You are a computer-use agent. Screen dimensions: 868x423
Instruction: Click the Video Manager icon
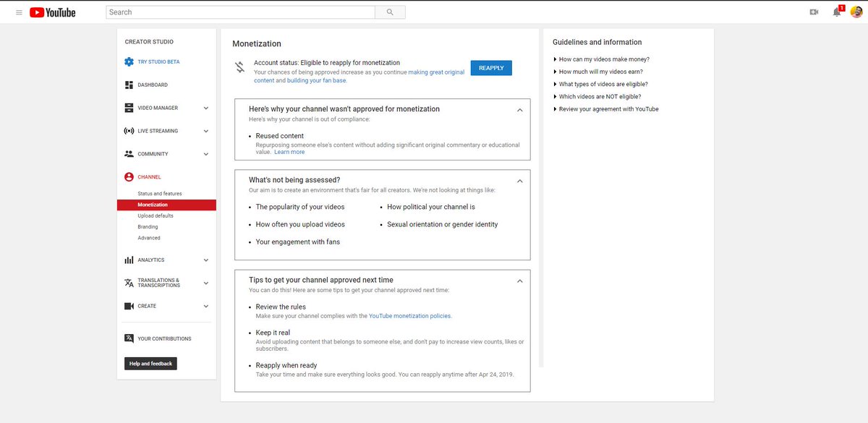(x=129, y=108)
